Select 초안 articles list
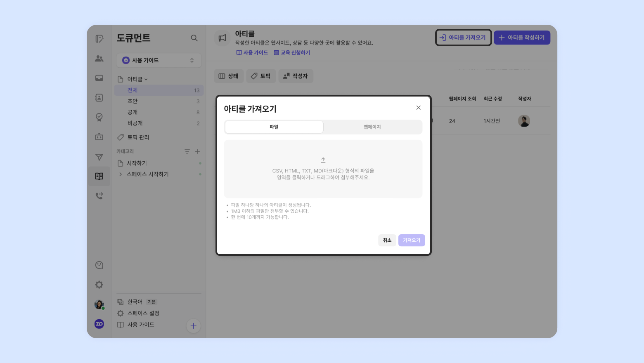 tap(159, 101)
